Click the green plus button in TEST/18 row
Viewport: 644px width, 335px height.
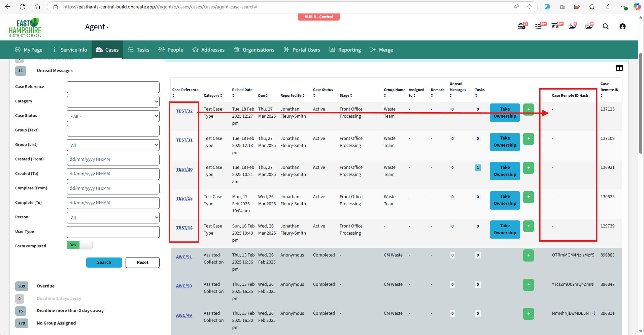click(529, 197)
